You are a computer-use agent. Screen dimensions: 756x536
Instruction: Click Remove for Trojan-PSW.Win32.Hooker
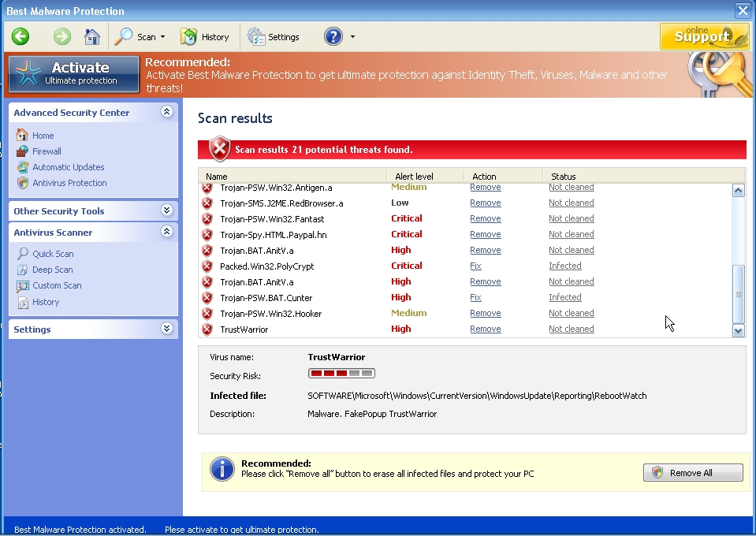point(486,313)
